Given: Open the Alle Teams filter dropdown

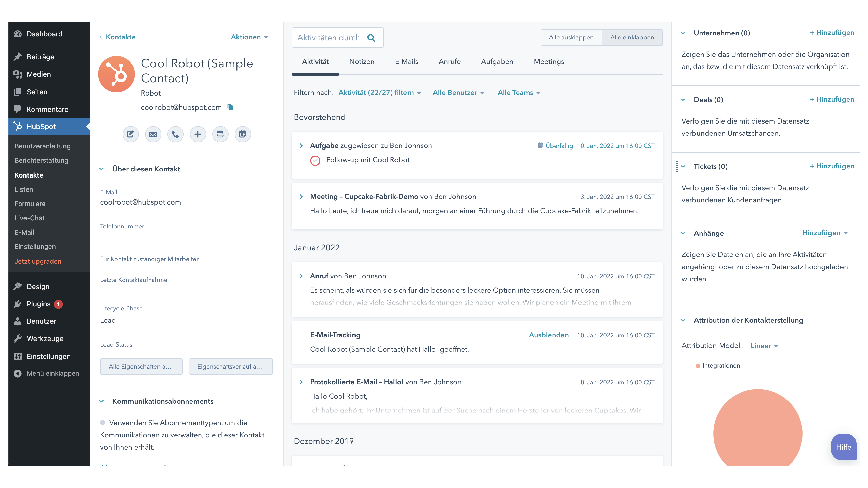Looking at the screenshot, I should (x=519, y=93).
